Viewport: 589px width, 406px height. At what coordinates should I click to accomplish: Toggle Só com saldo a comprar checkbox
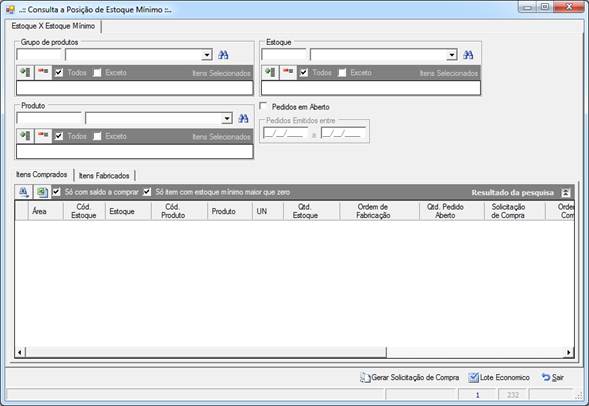pyautogui.click(x=56, y=192)
